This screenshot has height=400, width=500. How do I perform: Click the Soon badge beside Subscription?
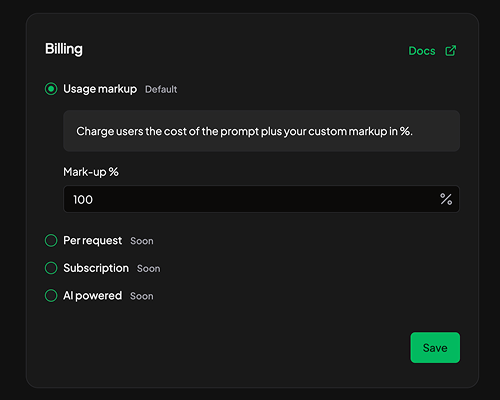149,269
